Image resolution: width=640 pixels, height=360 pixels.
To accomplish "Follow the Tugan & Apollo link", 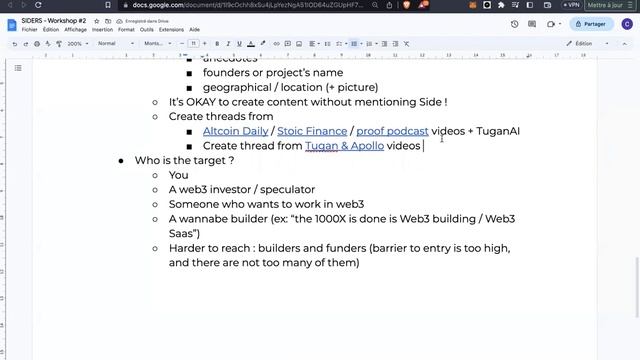I will point(344,146).
